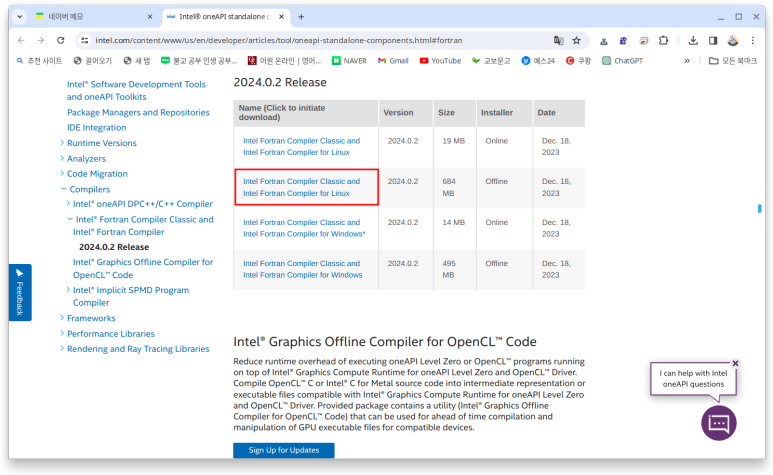Open the profile avatar icon
The image size is (773, 475).
point(733,40)
